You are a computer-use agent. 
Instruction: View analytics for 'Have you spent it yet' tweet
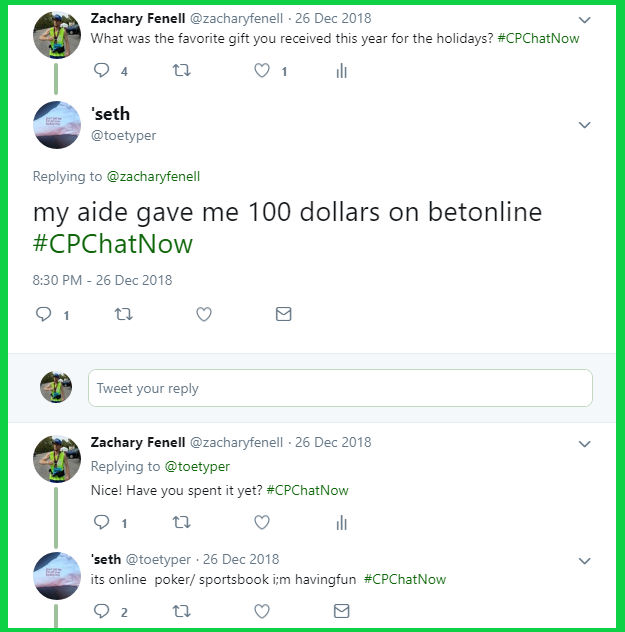click(341, 522)
